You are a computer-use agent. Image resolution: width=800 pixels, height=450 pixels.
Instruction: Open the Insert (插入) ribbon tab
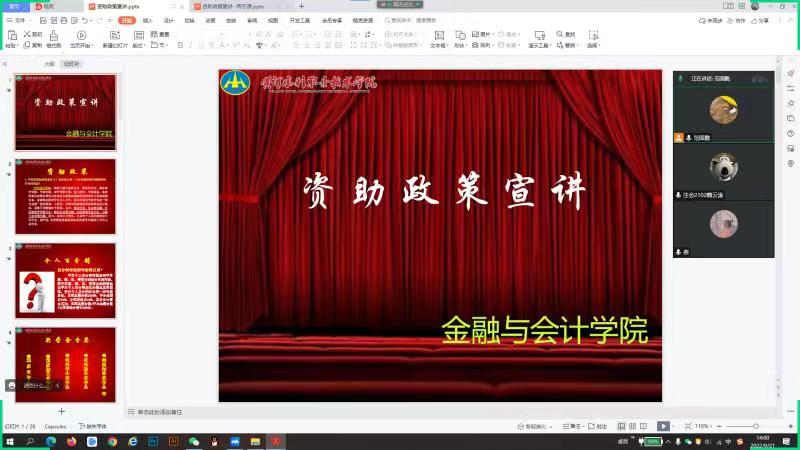147,20
